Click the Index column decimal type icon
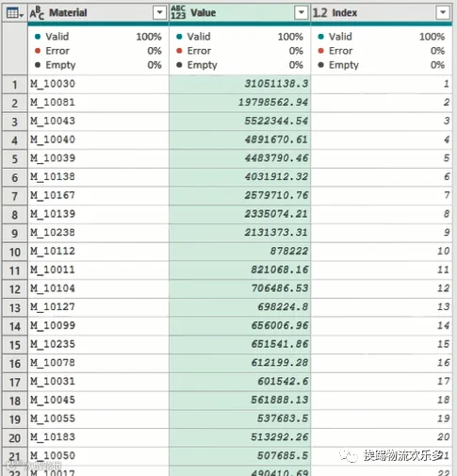The image size is (457, 476). click(x=320, y=13)
